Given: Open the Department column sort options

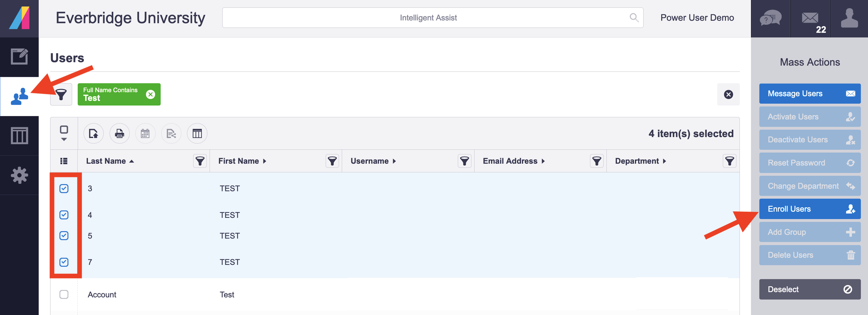Looking at the screenshot, I should [665, 161].
